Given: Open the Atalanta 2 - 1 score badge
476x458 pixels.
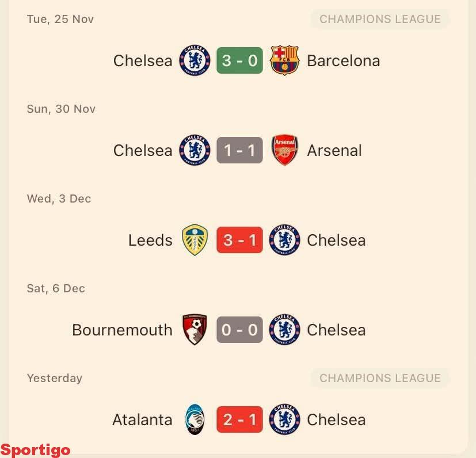Looking at the screenshot, I should click(239, 419).
